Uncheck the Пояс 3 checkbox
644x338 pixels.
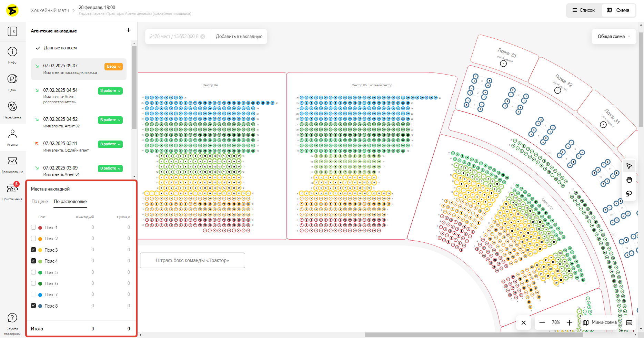(x=33, y=250)
